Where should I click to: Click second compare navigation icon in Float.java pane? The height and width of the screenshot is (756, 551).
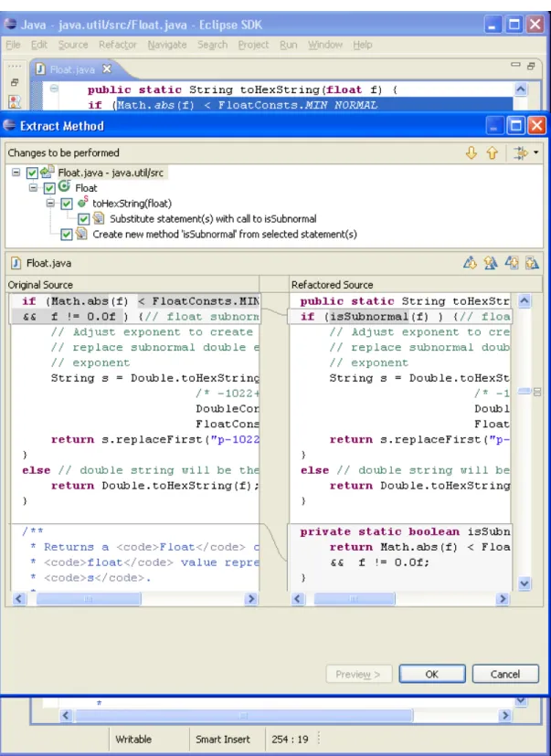pyautogui.click(x=491, y=263)
